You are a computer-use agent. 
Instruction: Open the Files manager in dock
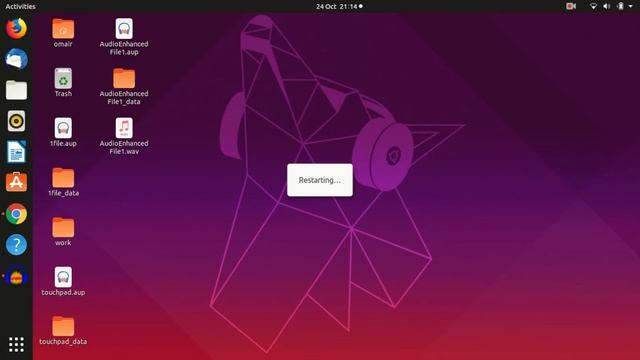[16, 90]
